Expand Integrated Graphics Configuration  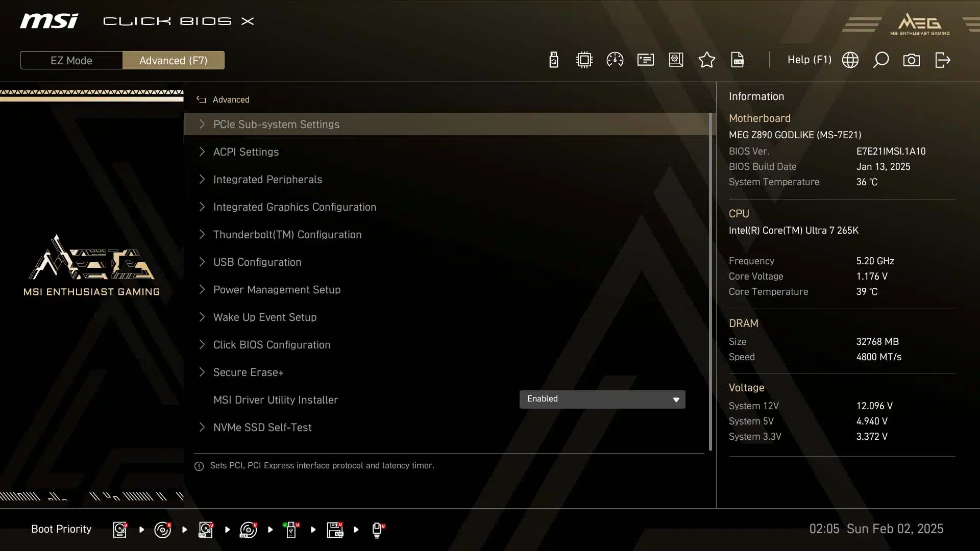447,207
